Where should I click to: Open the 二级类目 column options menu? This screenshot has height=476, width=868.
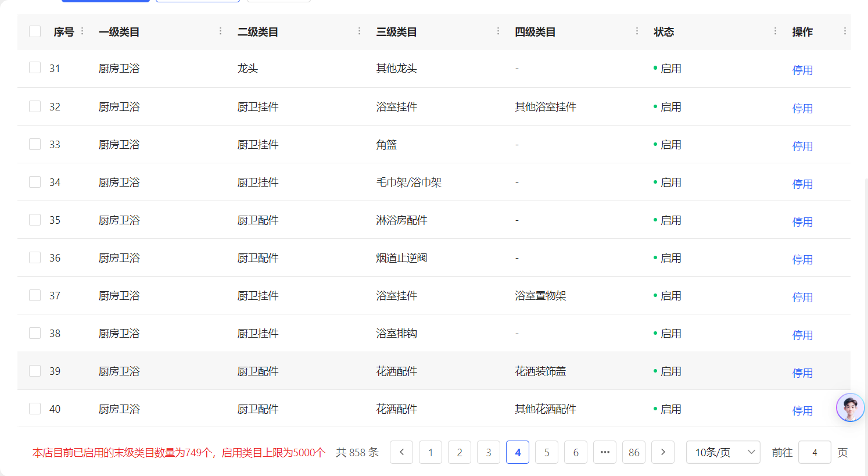(x=359, y=31)
